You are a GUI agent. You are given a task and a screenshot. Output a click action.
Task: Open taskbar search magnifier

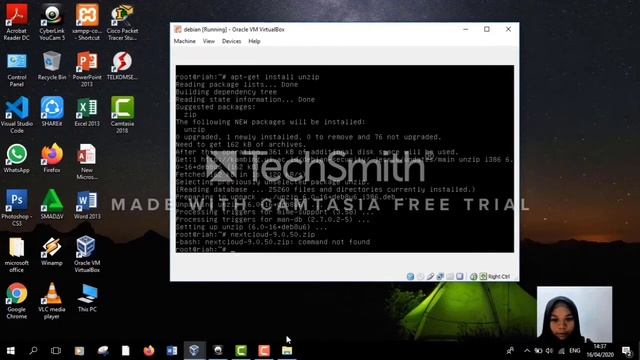(33, 351)
